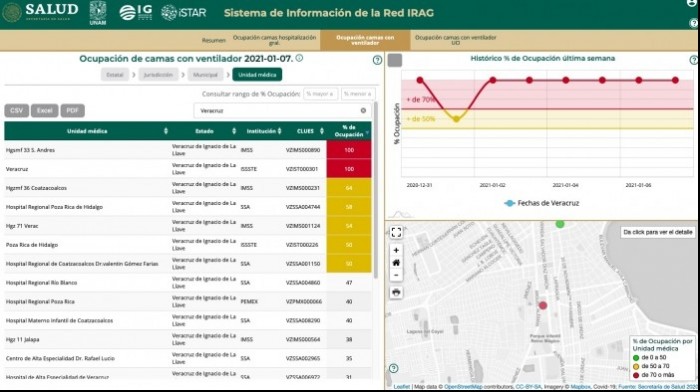Click the table vertical scrollbar
Screen dimensions: 700x392
[x=375, y=190]
